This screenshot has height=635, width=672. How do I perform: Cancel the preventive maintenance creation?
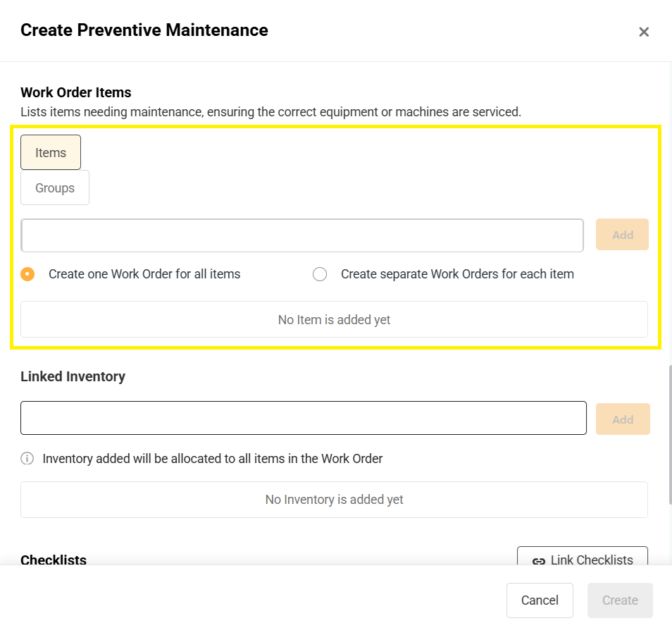pyautogui.click(x=540, y=600)
